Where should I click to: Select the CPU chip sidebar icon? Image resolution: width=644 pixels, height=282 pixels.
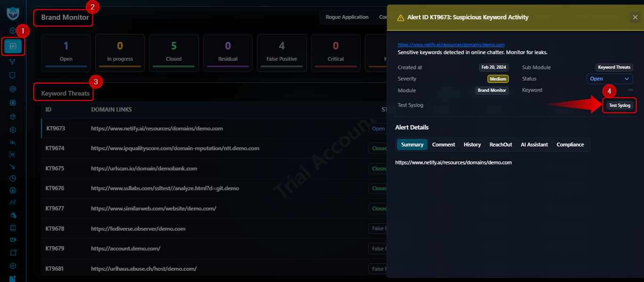13,102
